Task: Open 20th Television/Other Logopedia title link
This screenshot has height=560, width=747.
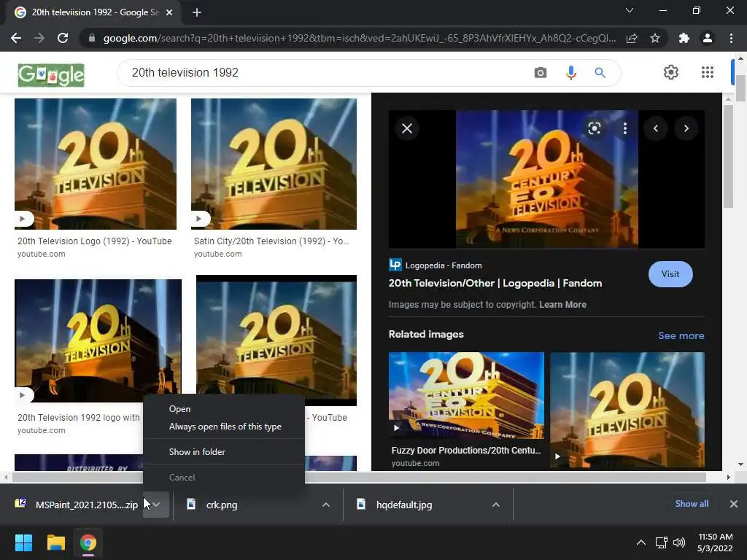Action: pyautogui.click(x=495, y=284)
